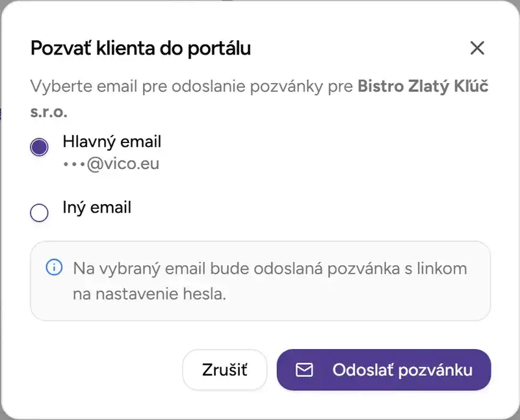Click the Iný email label text
The width and height of the screenshot is (520, 420).
96,207
